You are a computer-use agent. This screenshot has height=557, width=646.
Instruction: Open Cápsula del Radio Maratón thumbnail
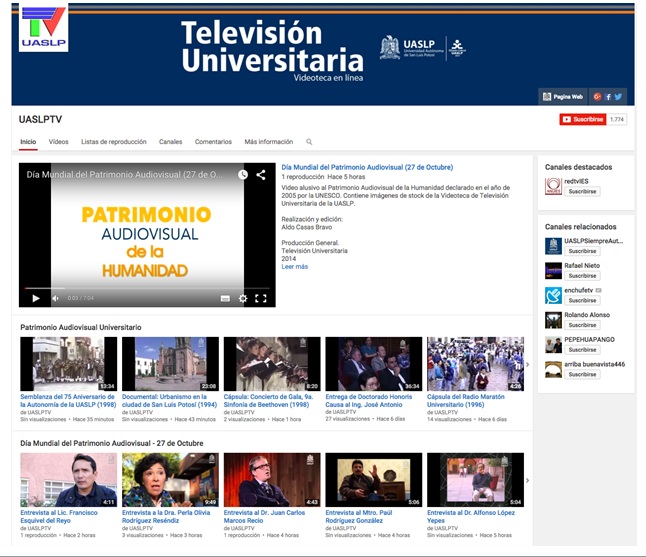click(475, 364)
